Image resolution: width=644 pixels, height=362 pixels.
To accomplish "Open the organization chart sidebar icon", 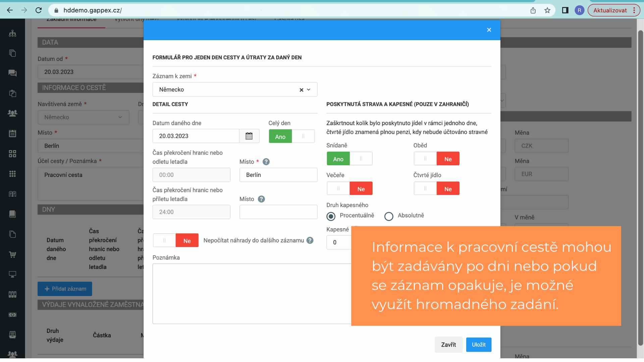I will (x=12, y=33).
